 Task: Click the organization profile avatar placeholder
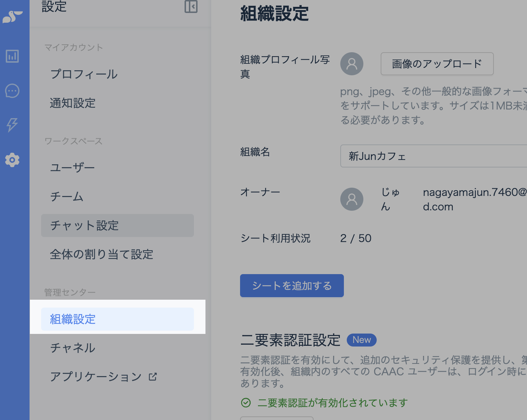point(351,64)
